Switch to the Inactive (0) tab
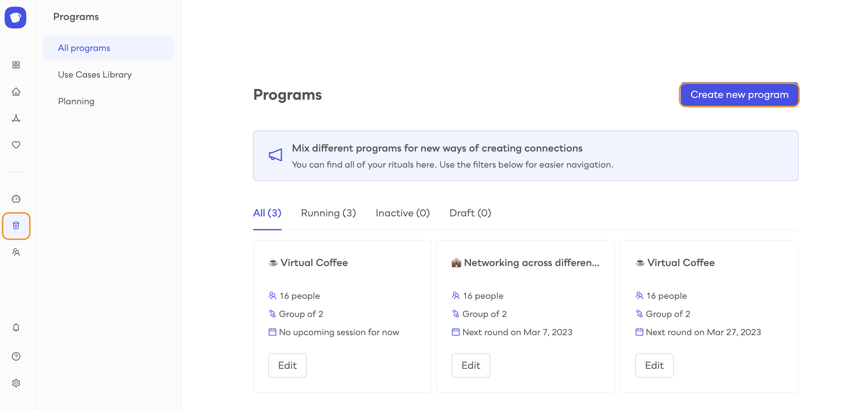The height and width of the screenshot is (410, 868). [403, 213]
